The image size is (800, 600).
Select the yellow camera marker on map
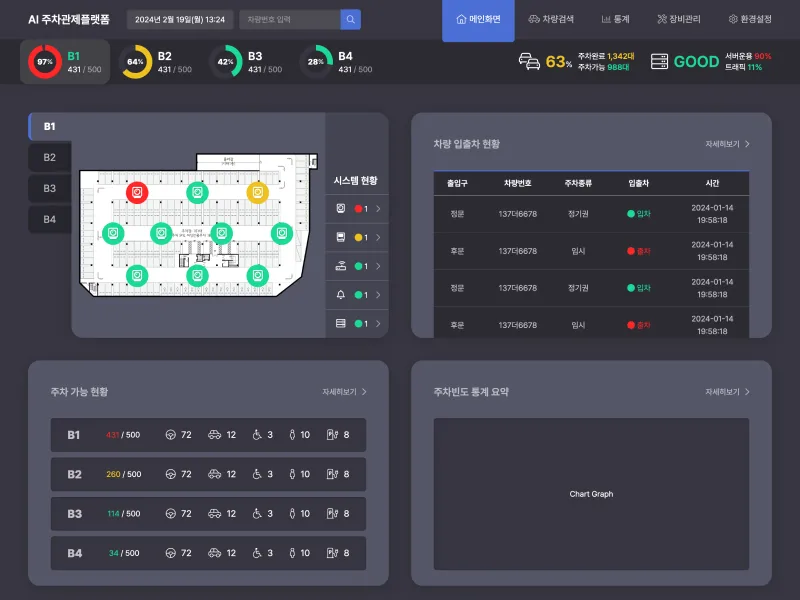coord(258,192)
